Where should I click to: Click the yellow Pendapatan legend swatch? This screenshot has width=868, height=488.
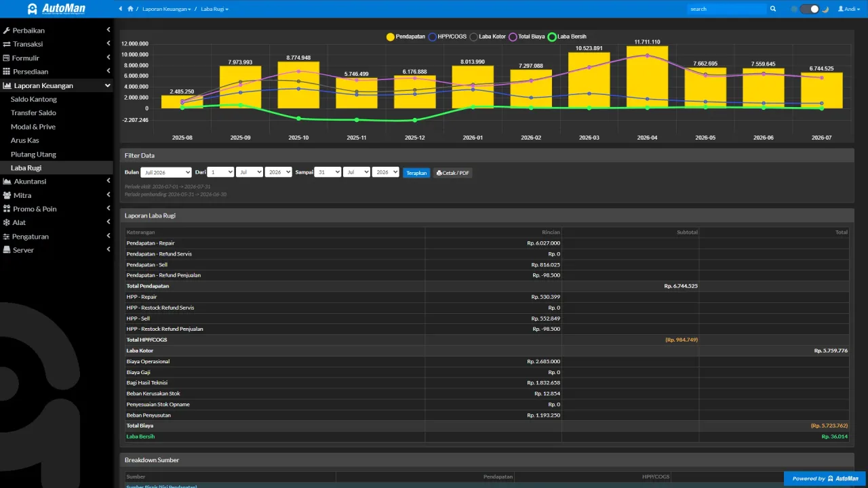[391, 37]
